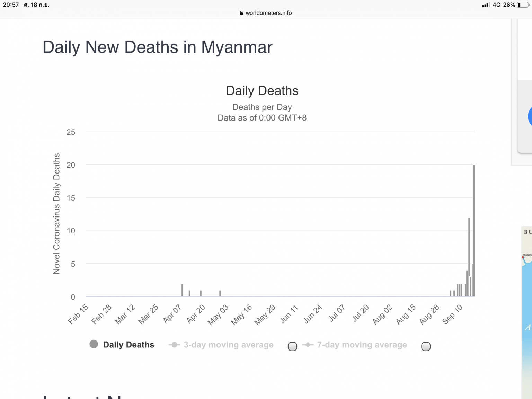This screenshot has height=399, width=532.
Task: Click the 7-day moving average legend marker
Action: [308, 345]
